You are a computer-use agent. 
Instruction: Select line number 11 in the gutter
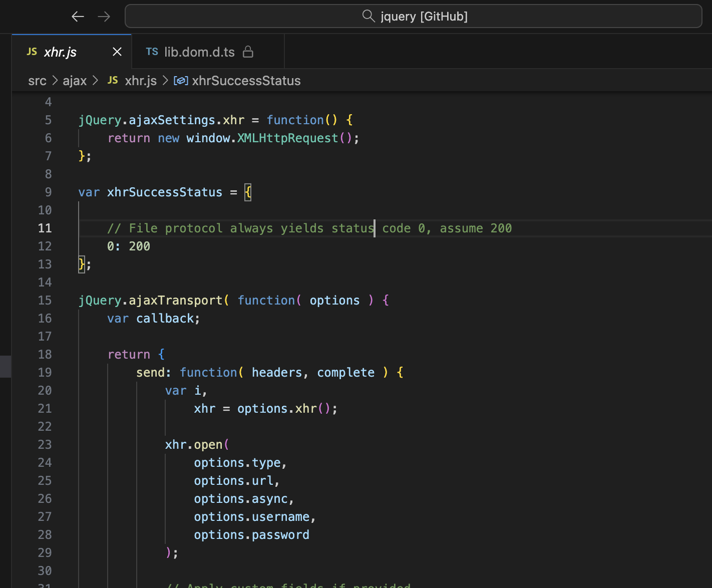[45, 228]
